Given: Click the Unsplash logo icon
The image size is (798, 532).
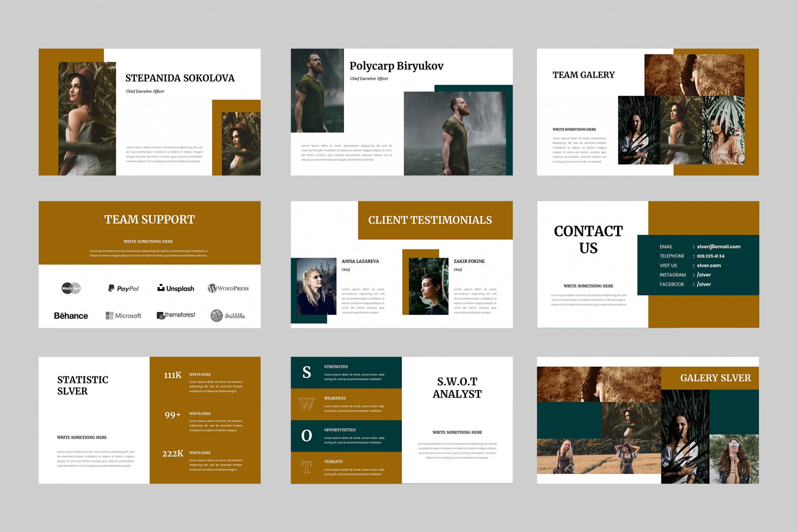Looking at the screenshot, I should tap(176, 288).
